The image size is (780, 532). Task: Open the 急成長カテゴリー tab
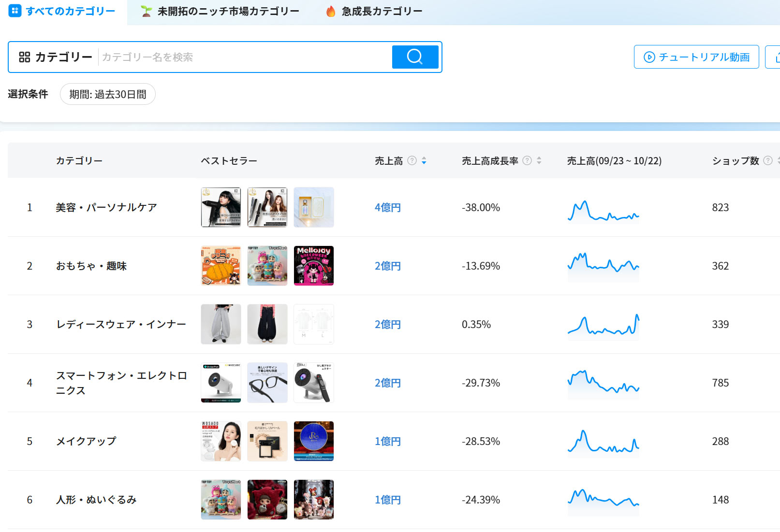tap(374, 11)
